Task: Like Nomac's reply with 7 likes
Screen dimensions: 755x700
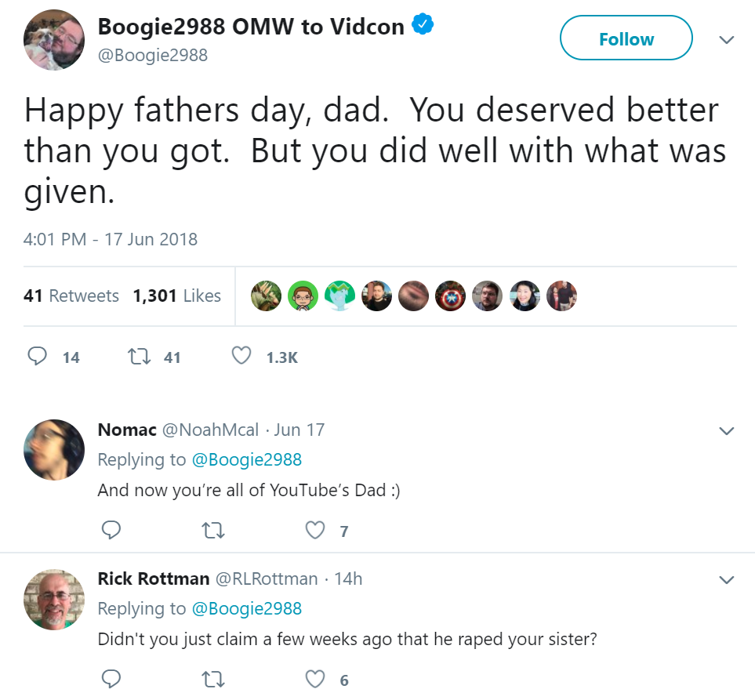Action: 315,530
